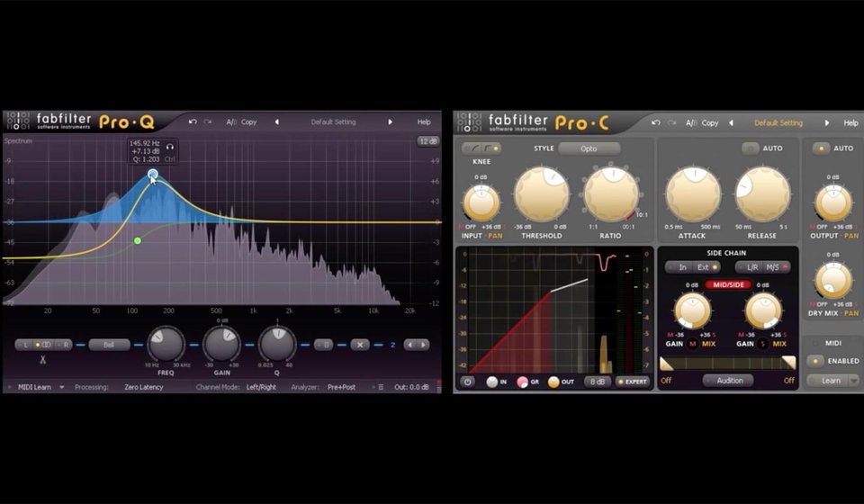Click the scissors split-band icon in Pro-Q

point(42,360)
